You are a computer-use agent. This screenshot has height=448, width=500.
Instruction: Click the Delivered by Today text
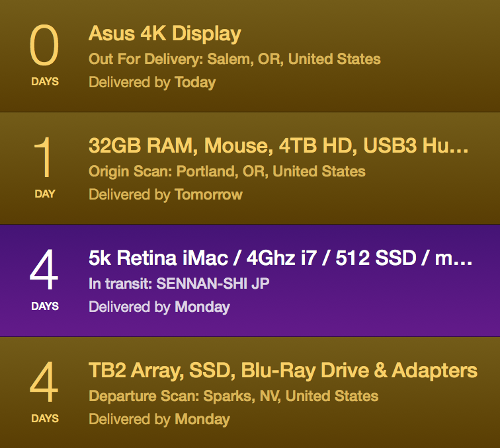pos(152,82)
